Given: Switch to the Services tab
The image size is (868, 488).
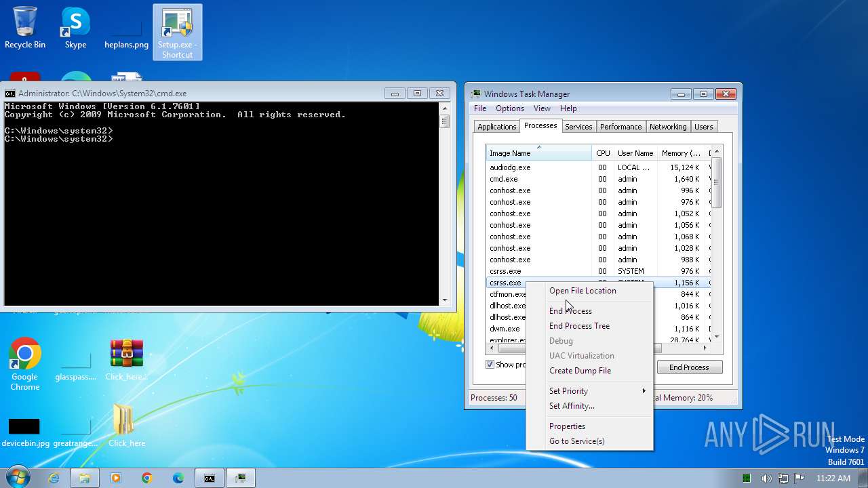Looking at the screenshot, I should 578,127.
